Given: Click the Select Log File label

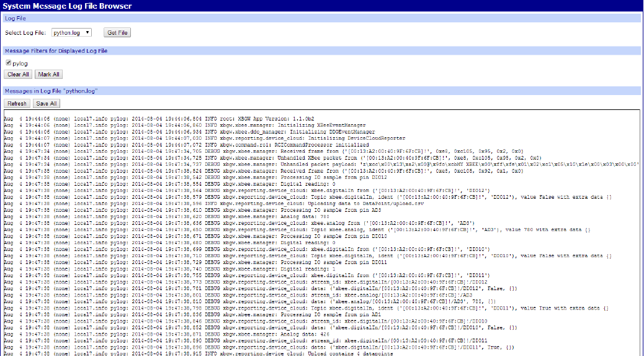Looking at the screenshot, I should tap(25, 32).
